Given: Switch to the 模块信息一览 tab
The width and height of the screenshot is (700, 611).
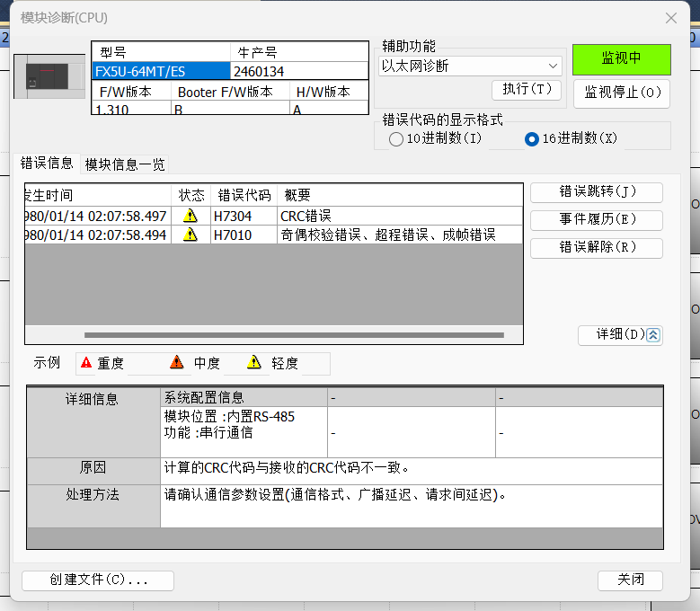Looking at the screenshot, I should click(125, 164).
